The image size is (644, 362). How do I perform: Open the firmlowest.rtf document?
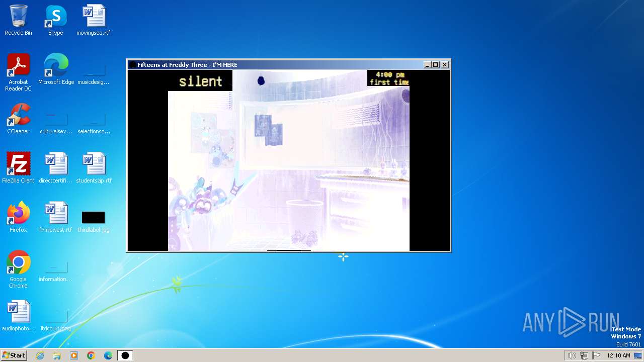click(x=56, y=217)
